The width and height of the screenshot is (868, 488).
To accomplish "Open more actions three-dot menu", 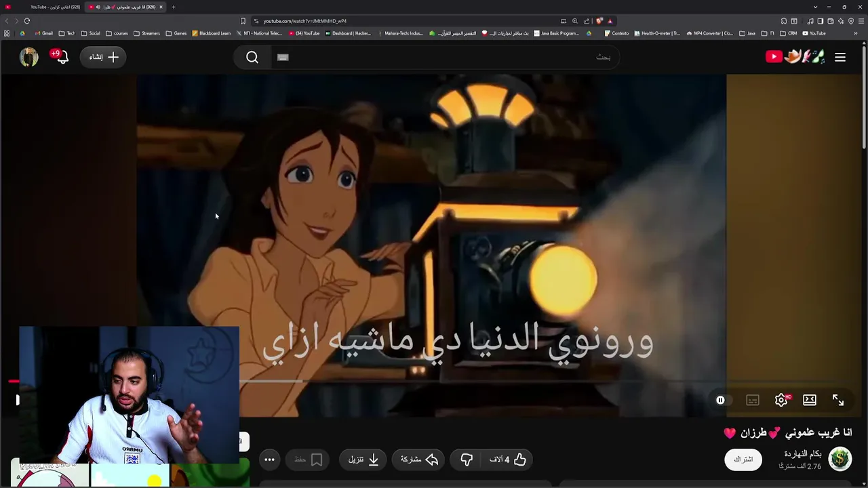I will 269,460.
